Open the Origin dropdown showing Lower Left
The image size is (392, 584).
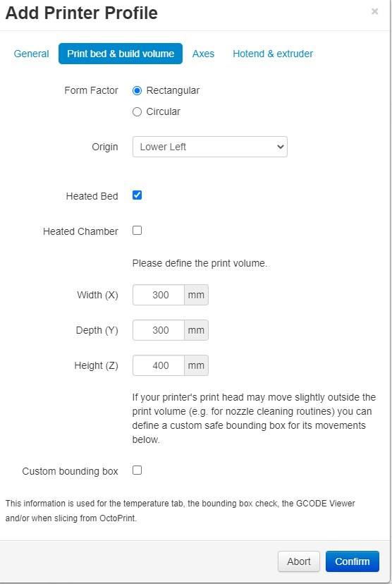tap(210, 147)
